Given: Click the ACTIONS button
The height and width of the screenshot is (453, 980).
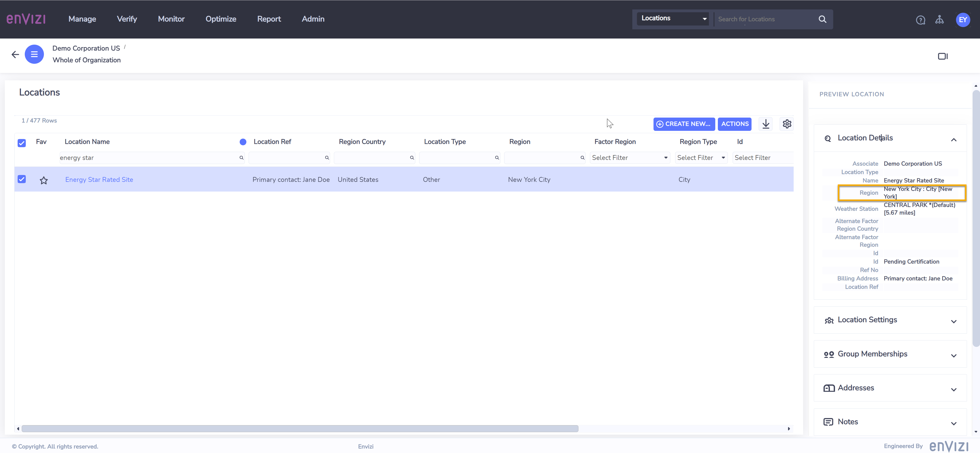Looking at the screenshot, I should click(734, 124).
